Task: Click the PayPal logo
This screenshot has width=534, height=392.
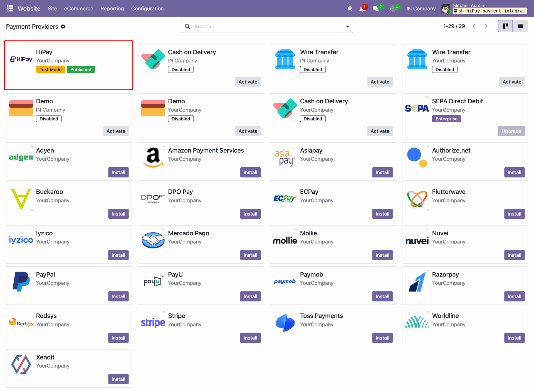Action: click(21, 281)
